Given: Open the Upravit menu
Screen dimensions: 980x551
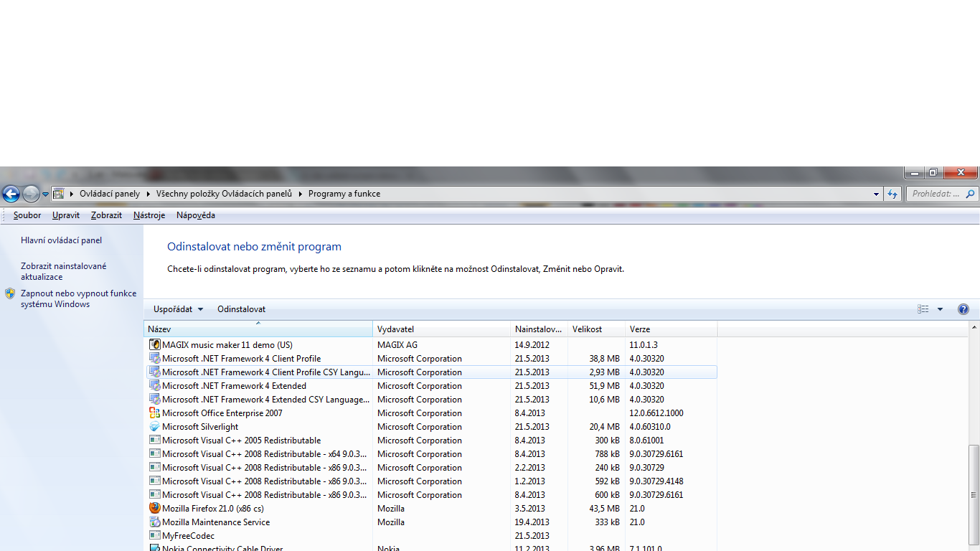Looking at the screenshot, I should click(x=66, y=215).
